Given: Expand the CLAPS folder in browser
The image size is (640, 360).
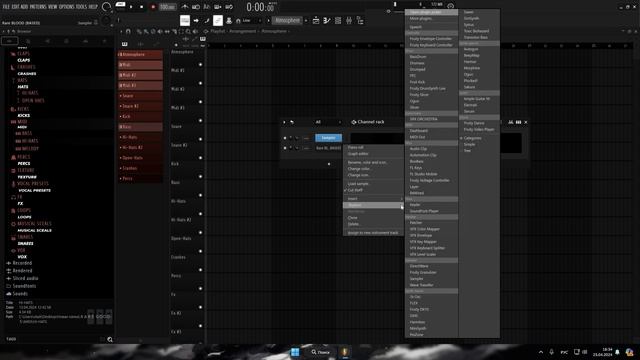Looking at the screenshot, I should click(23, 53).
